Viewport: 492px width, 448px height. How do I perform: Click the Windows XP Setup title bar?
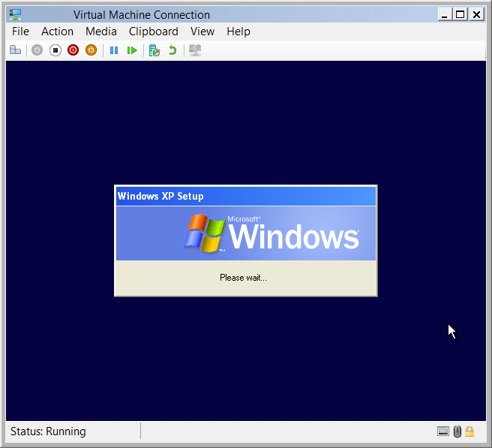click(246, 196)
